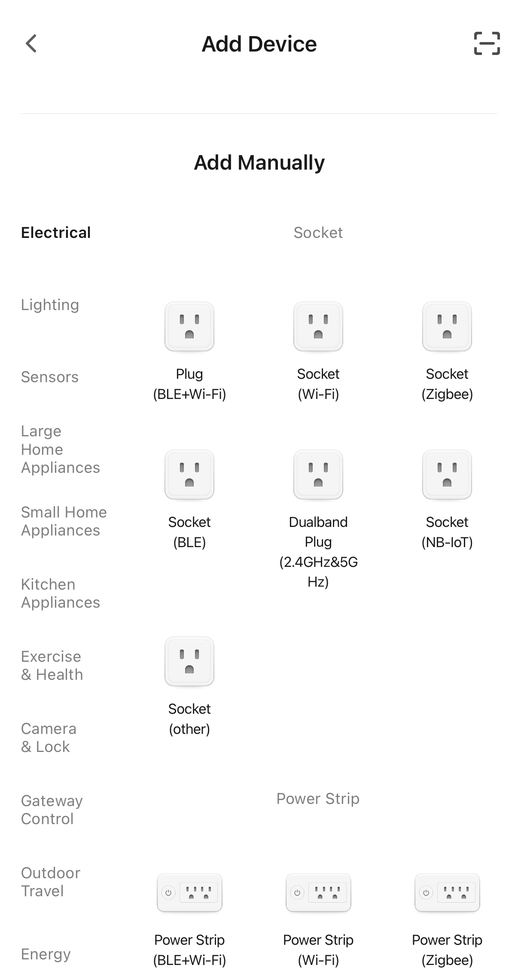Choose the Socket (Wi-Fi) device icon
This screenshot has width=518, height=980.
point(318,326)
